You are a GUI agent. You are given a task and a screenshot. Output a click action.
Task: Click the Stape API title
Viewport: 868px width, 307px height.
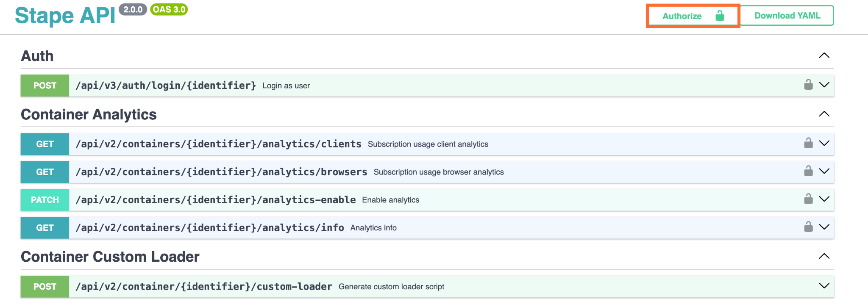coord(65,16)
